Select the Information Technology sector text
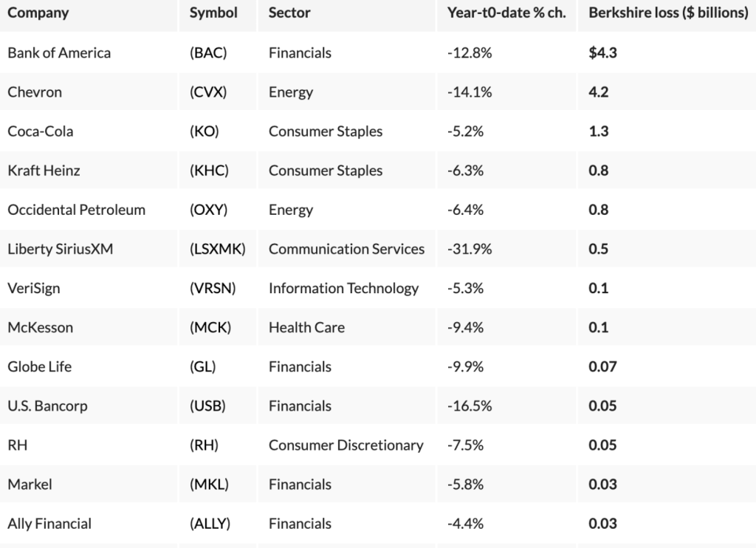The width and height of the screenshot is (756, 548). (x=343, y=288)
